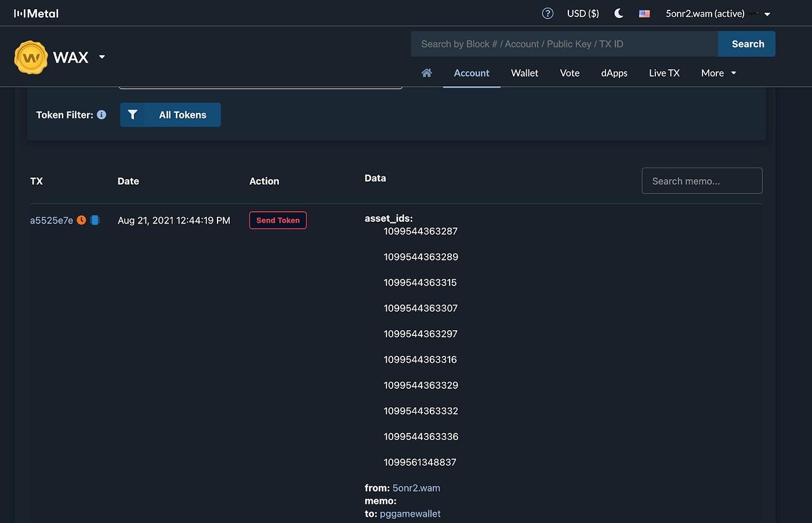Click the Action column header
Screen dimensions: 812x523
point(264,181)
